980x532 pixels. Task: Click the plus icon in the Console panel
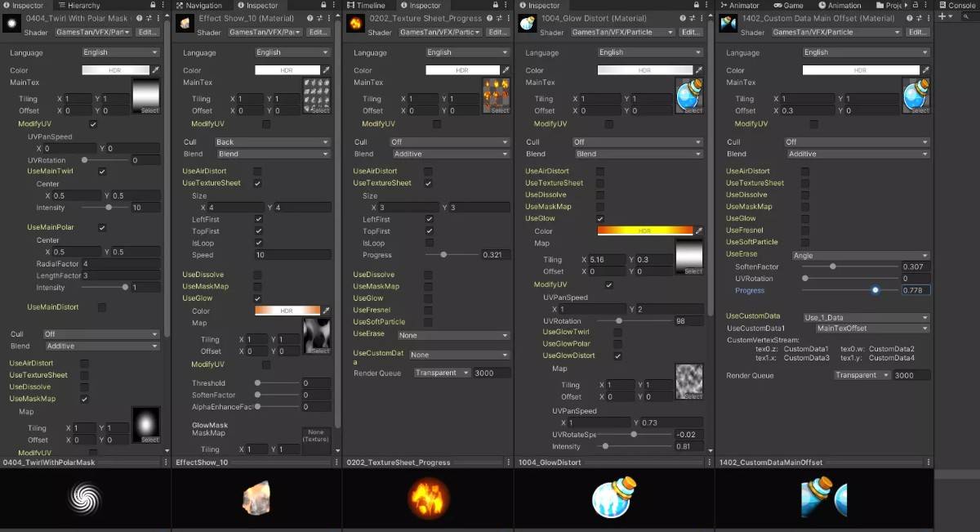[942, 16]
